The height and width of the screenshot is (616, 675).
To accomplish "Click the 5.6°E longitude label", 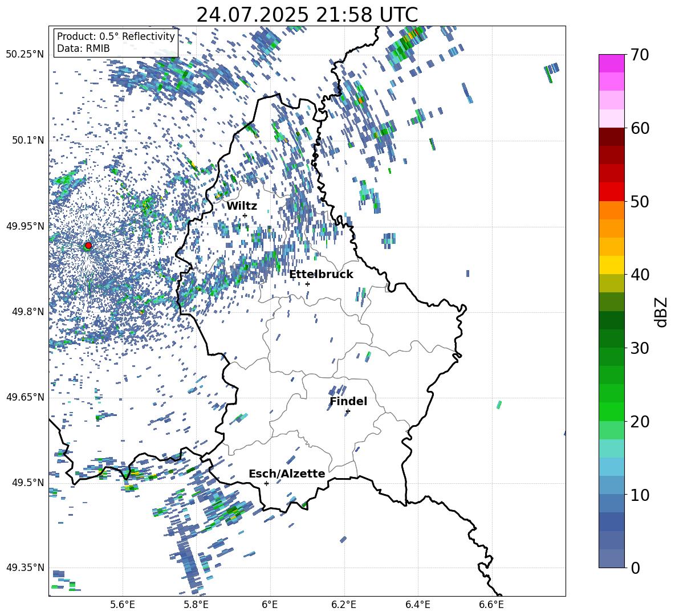I will tap(123, 605).
